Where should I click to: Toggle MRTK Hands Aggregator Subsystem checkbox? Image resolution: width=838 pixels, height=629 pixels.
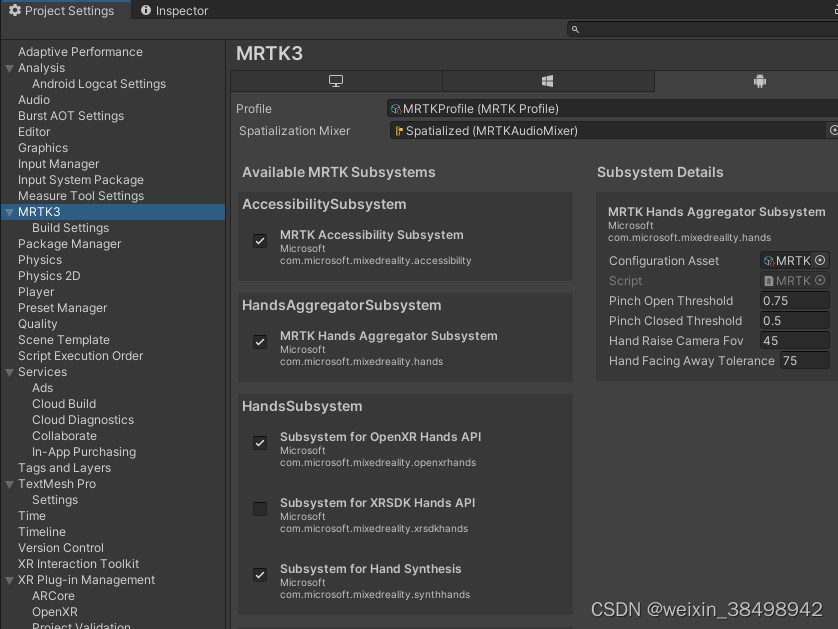(x=260, y=342)
